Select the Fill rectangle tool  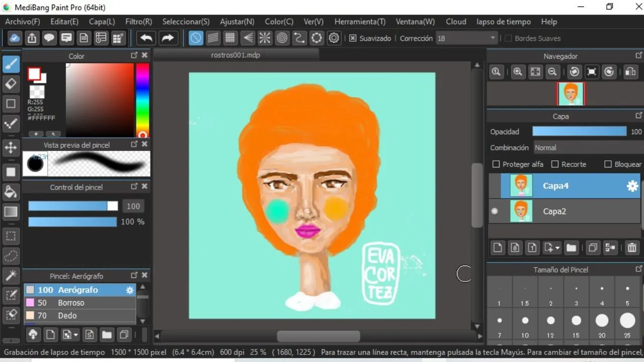11,171
